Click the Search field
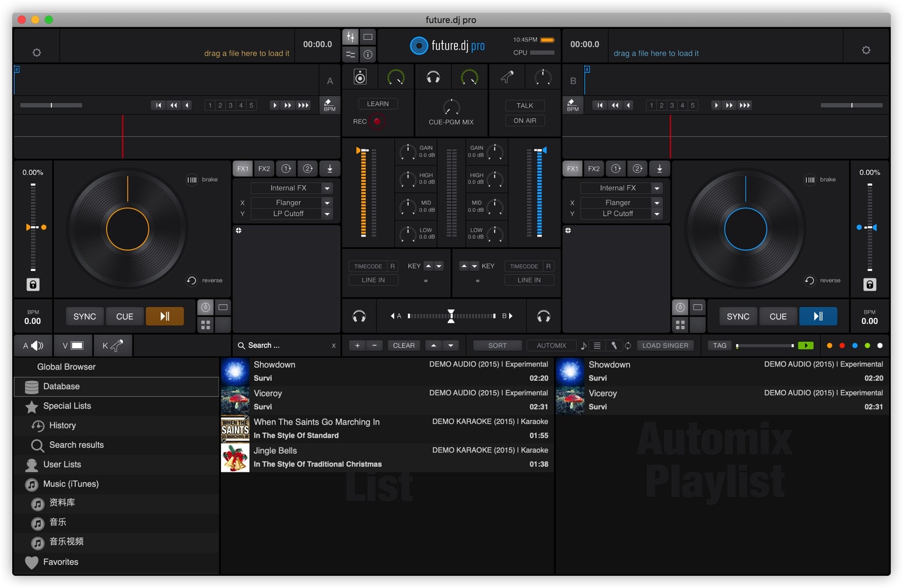Image resolution: width=903 pixels, height=588 pixels. tap(287, 345)
